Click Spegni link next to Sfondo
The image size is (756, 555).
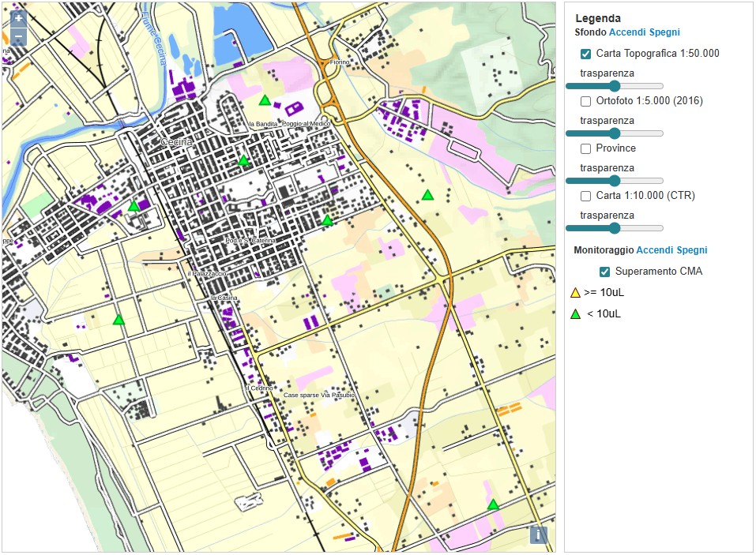[664, 32]
